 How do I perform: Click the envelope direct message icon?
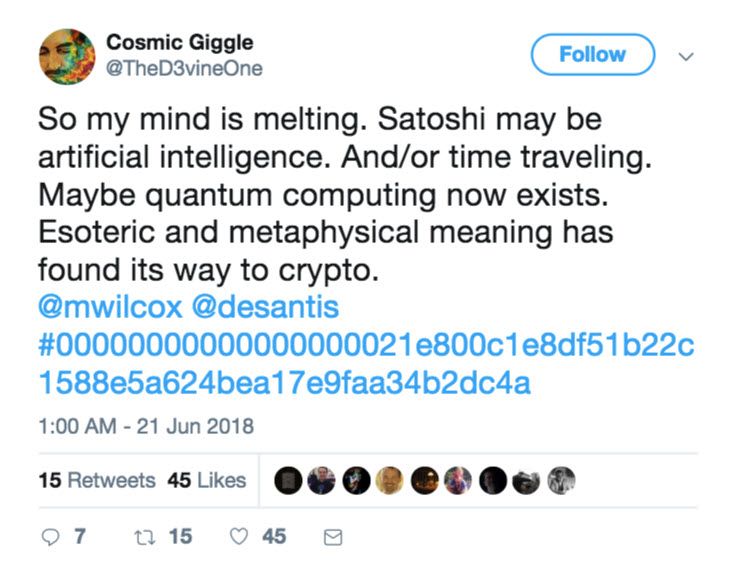point(334,538)
